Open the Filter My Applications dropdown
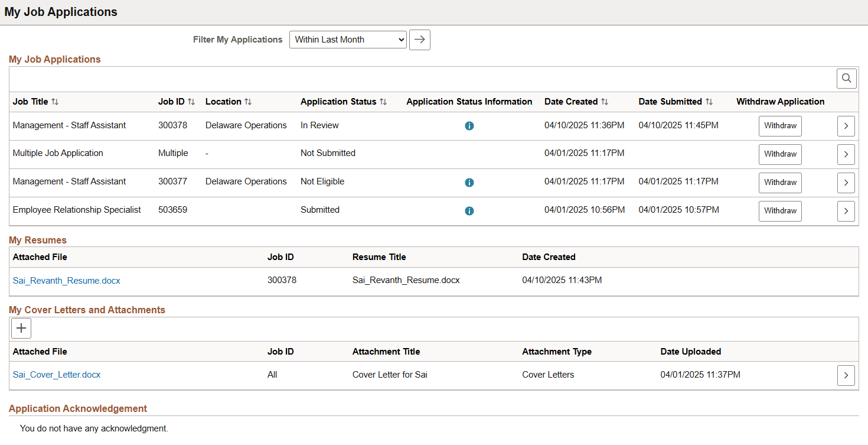This screenshot has width=868, height=445. (x=347, y=40)
